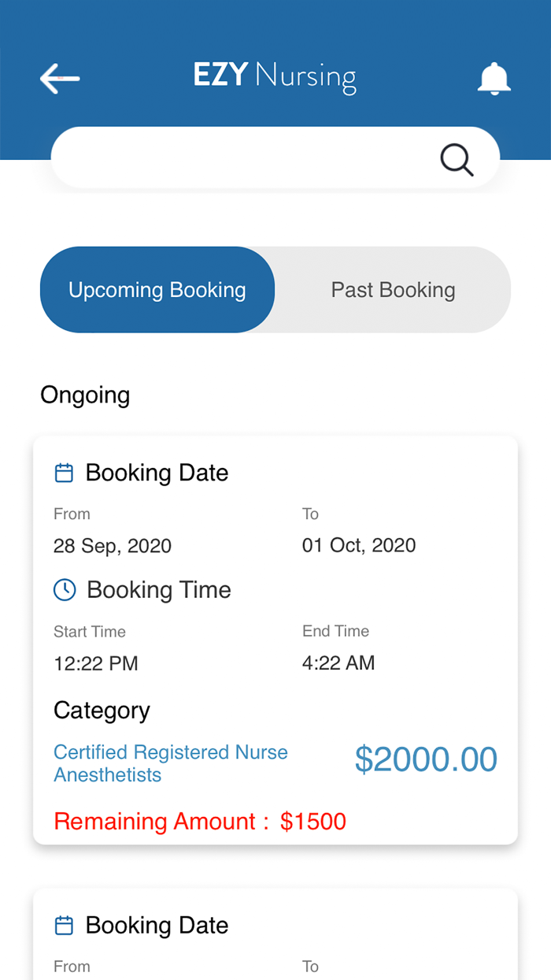The width and height of the screenshot is (551, 980).
Task: Tap the back arrow icon
Action: [60, 78]
